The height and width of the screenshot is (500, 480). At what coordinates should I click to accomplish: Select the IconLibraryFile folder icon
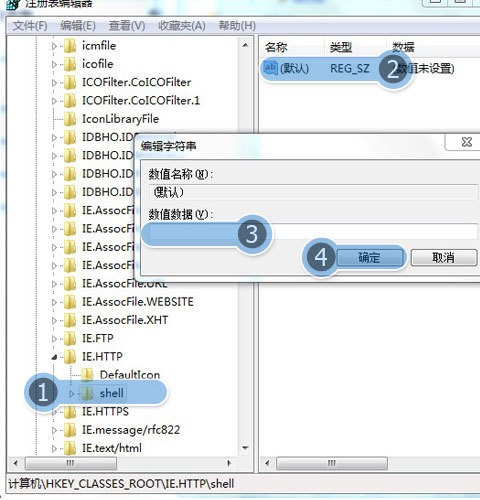coord(70,119)
